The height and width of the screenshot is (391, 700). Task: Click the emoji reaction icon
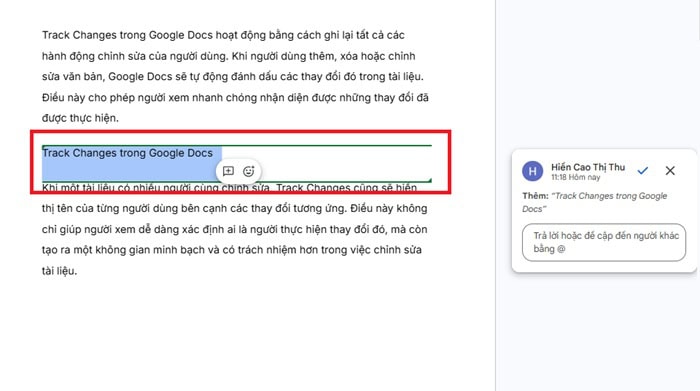[x=249, y=171]
